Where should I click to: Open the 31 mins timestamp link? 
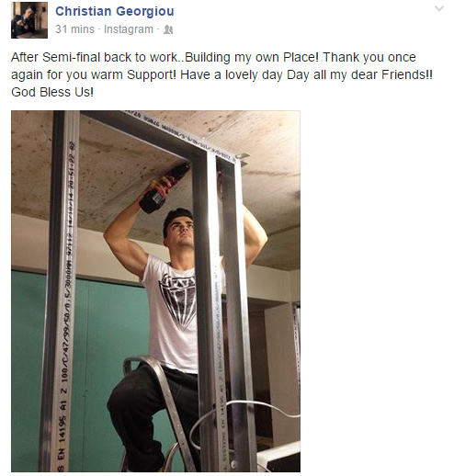pyautogui.click(x=74, y=29)
